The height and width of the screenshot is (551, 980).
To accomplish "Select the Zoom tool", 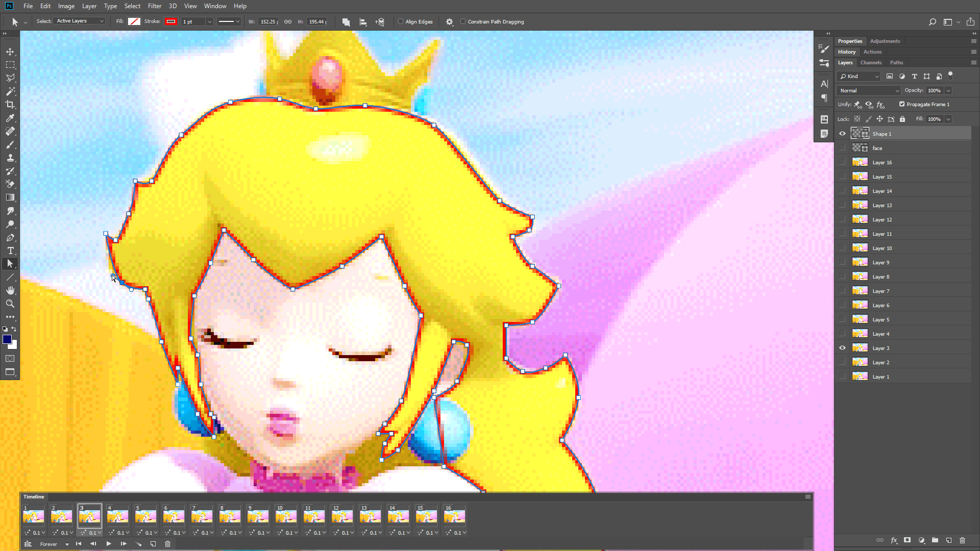I will click(x=10, y=304).
